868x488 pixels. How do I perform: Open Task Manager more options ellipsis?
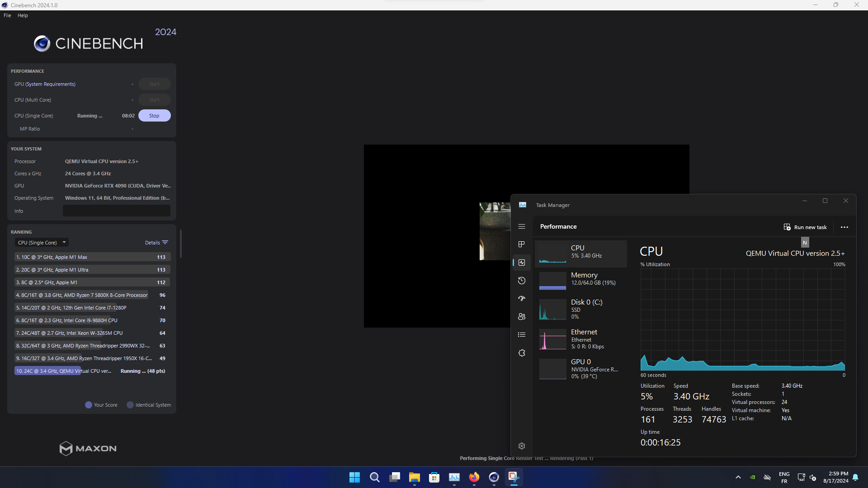pos(844,227)
